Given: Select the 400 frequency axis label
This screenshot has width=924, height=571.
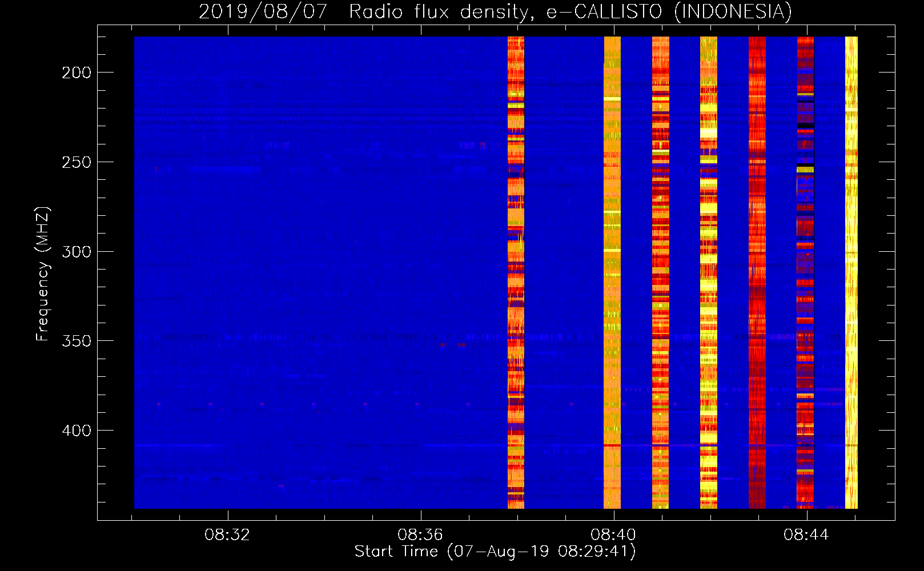Looking at the screenshot, I should click(77, 431).
